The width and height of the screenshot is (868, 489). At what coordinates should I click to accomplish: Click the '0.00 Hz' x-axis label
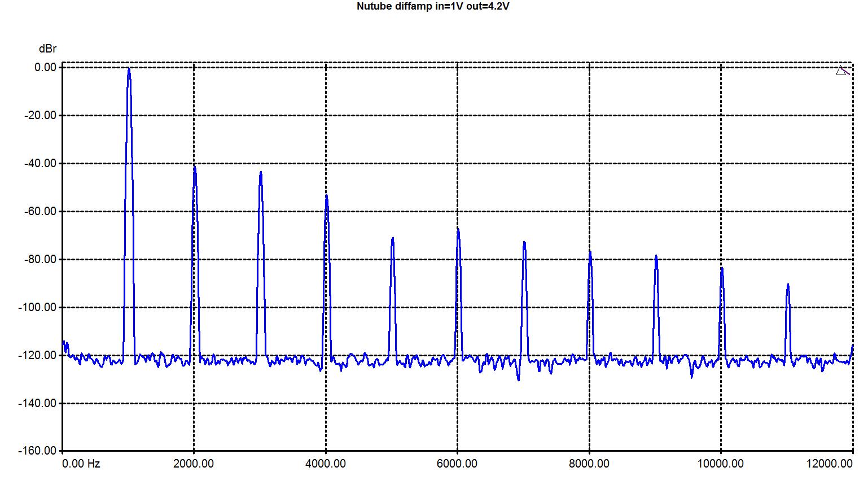[81, 464]
